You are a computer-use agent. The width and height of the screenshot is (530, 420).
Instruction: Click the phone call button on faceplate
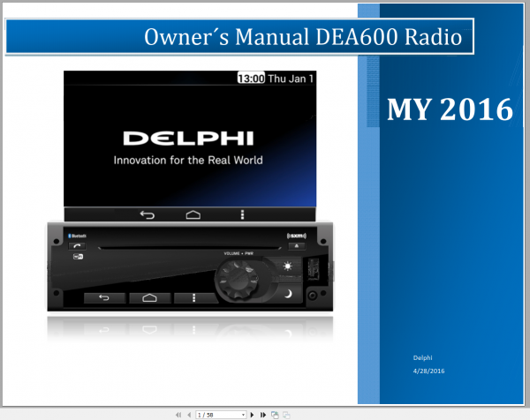77,246
